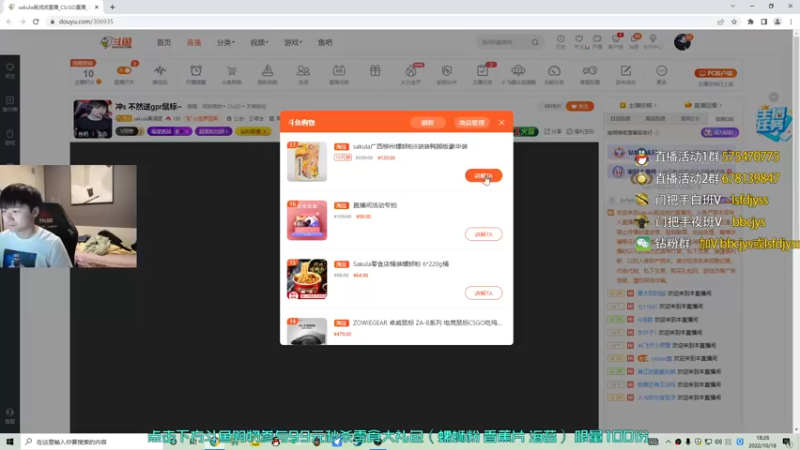Expand the 游戏 dropdown menu
This screenshot has width=800, height=450.
coord(293,42)
